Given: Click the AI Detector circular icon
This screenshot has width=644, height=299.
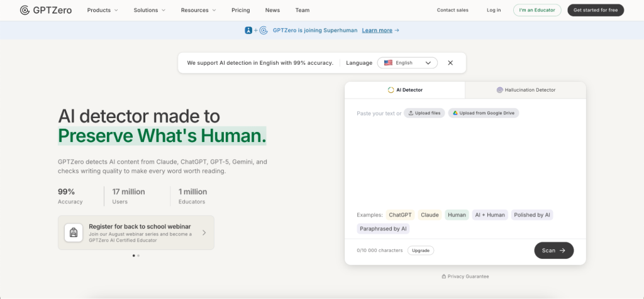Looking at the screenshot, I should (391, 90).
